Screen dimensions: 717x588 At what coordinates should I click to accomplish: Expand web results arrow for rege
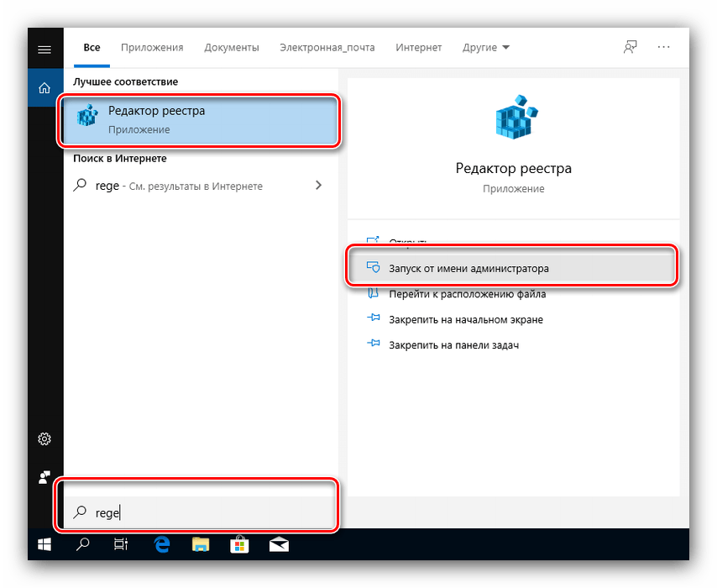pos(318,186)
